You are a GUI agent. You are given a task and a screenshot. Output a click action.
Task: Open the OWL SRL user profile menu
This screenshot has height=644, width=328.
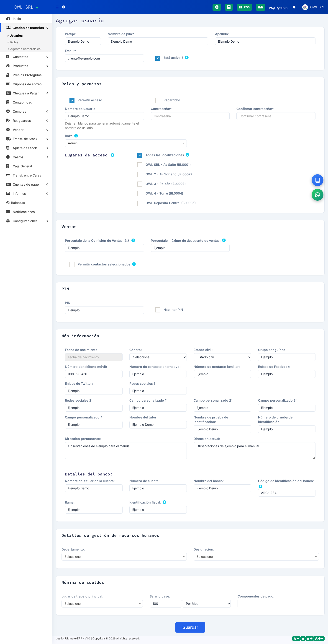pyautogui.click(x=313, y=7)
